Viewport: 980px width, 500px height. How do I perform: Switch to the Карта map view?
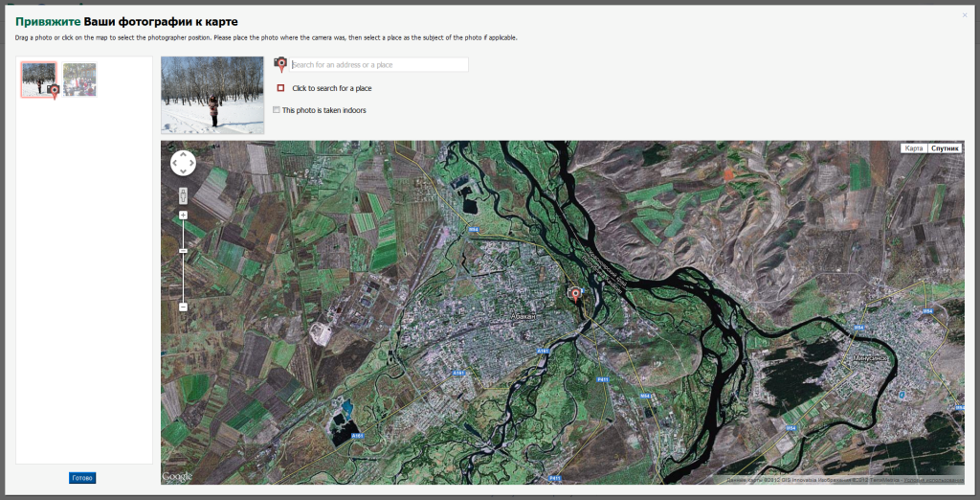[914, 148]
